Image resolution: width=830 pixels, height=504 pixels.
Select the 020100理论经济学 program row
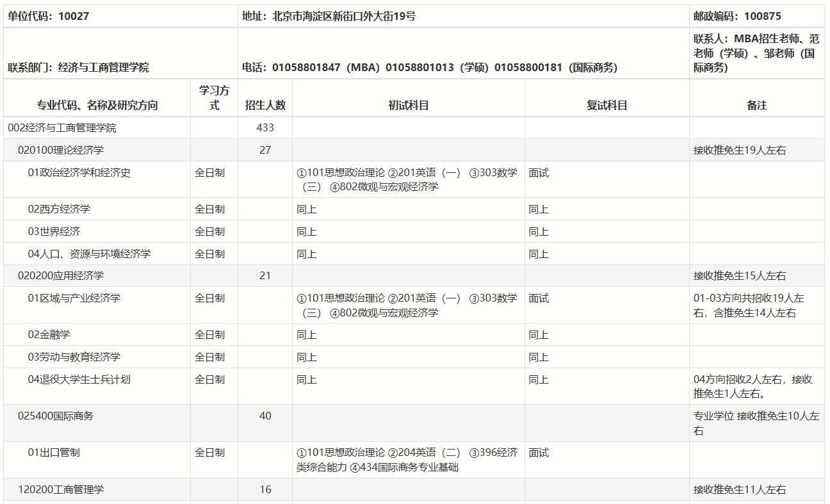click(x=58, y=149)
